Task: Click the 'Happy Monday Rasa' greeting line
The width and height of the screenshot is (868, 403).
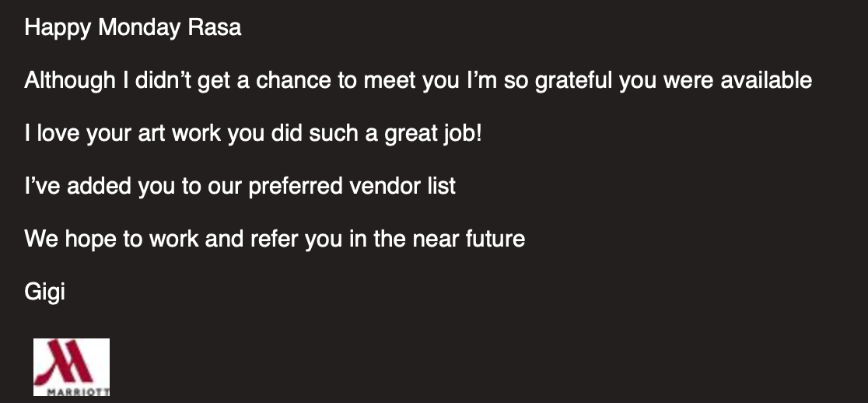Action: [133, 27]
